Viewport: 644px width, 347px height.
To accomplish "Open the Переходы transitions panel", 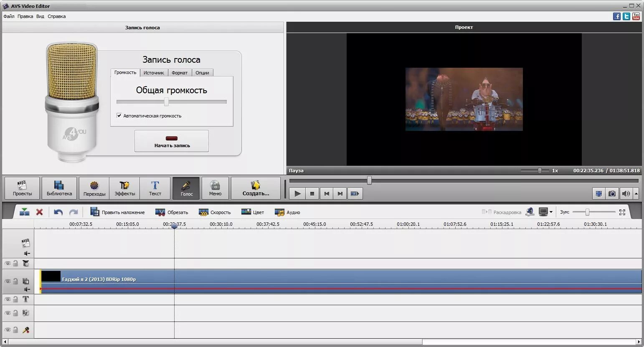I will tap(94, 188).
